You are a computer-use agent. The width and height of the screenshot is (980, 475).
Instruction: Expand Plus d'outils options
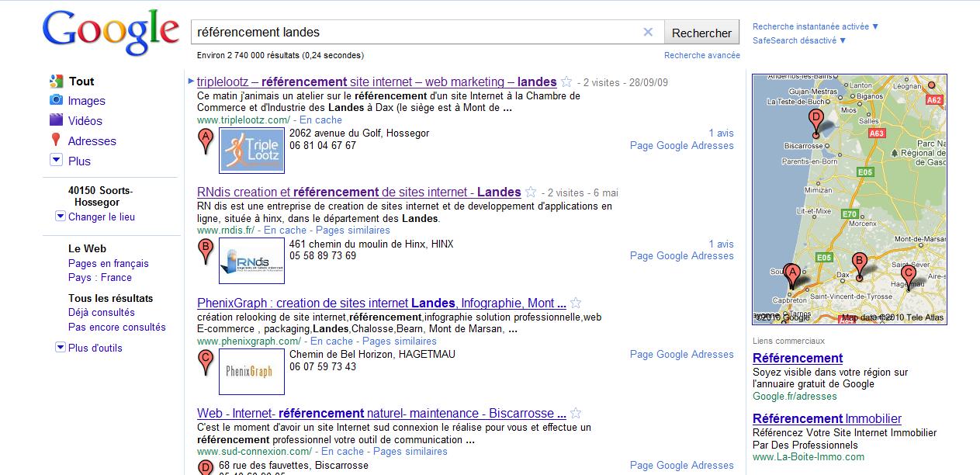[x=61, y=348]
